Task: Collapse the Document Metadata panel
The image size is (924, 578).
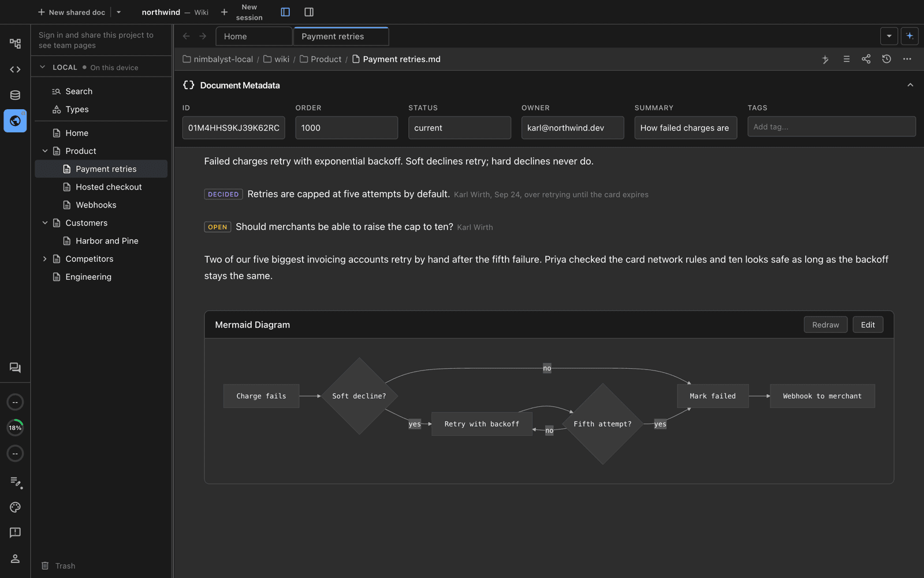Action: pyautogui.click(x=910, y=85)
